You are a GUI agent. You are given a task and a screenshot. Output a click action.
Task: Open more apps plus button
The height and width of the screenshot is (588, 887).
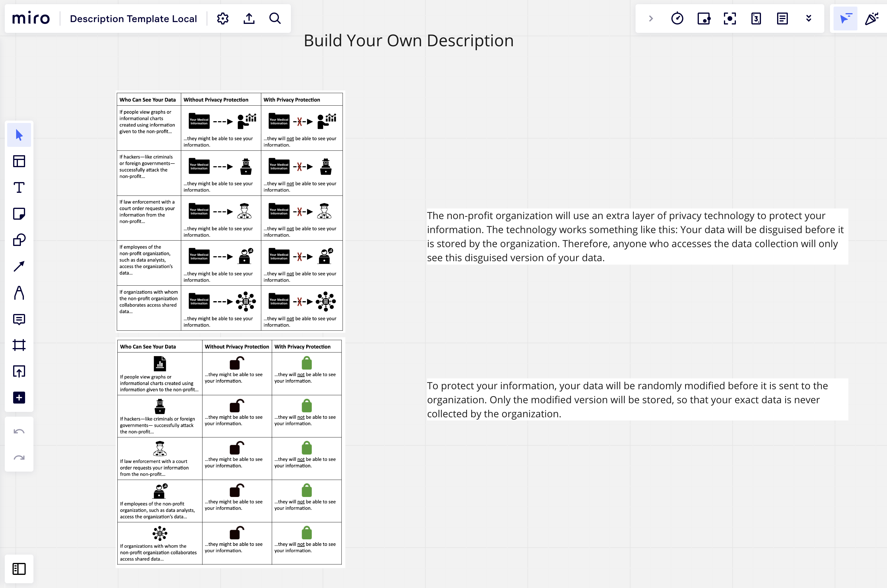coord(19,398)
